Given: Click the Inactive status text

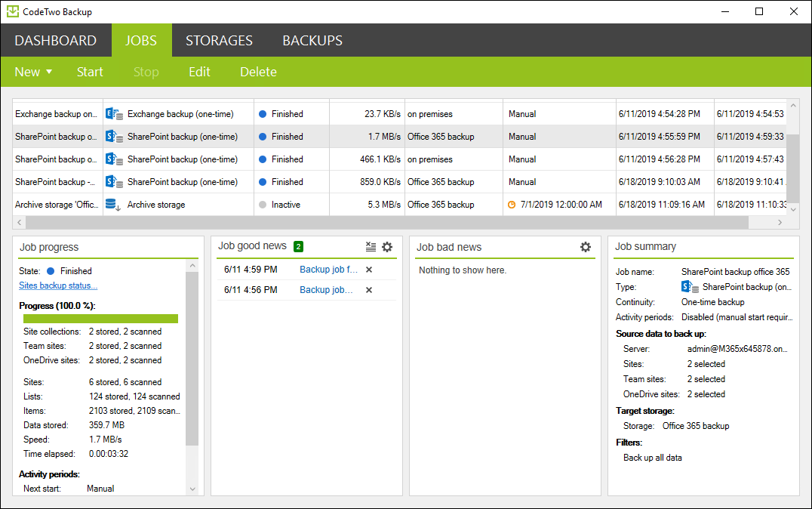Looking at the screenshot, I should point(286,205).
